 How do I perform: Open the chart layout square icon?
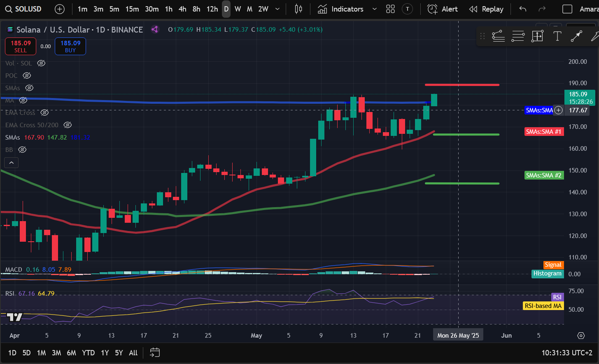click(x=567, y=9)
